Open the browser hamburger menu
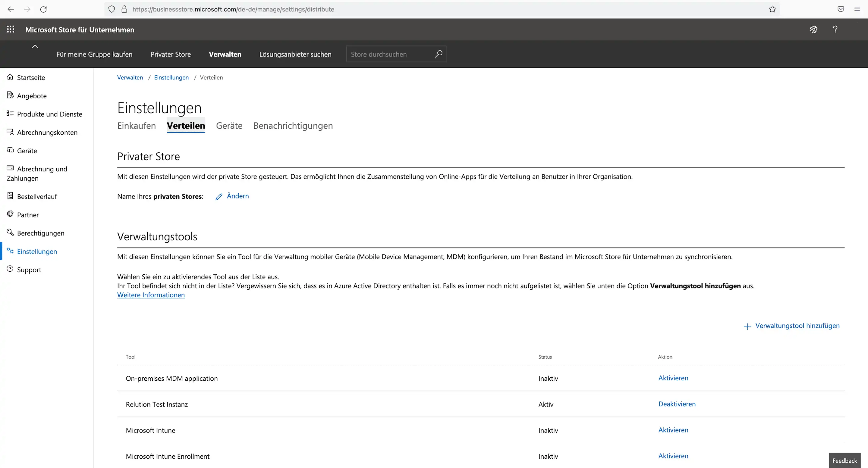 coord(857,9)
